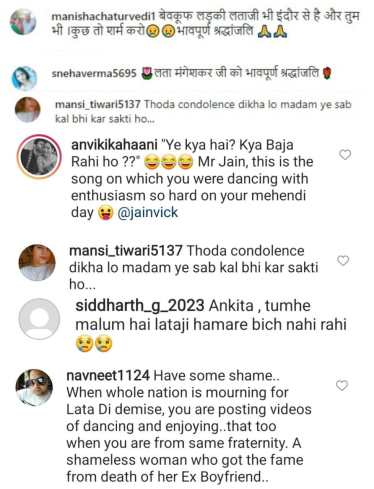The width and height of the screenshot is (374, 489).
Task: Open small mansi_tiwari5137 avatar in upper comment
Action: pyautogui.click(x=28, y=110)
